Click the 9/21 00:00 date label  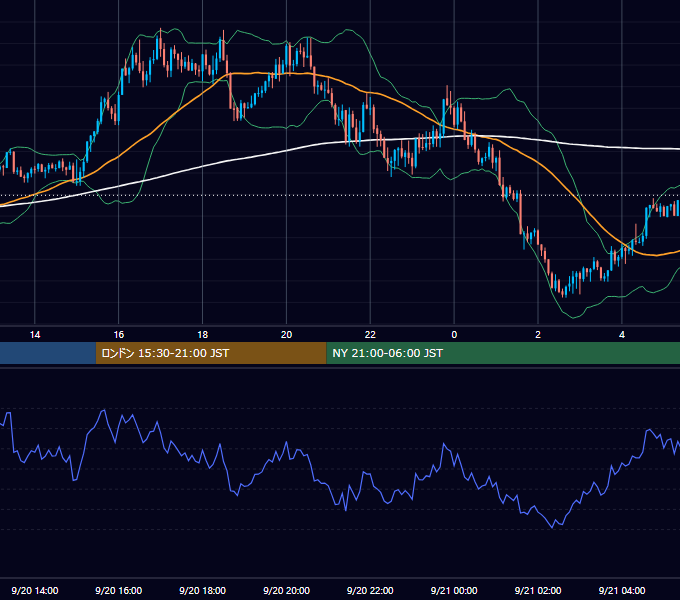pyautogui.click(x=454, y=590)
